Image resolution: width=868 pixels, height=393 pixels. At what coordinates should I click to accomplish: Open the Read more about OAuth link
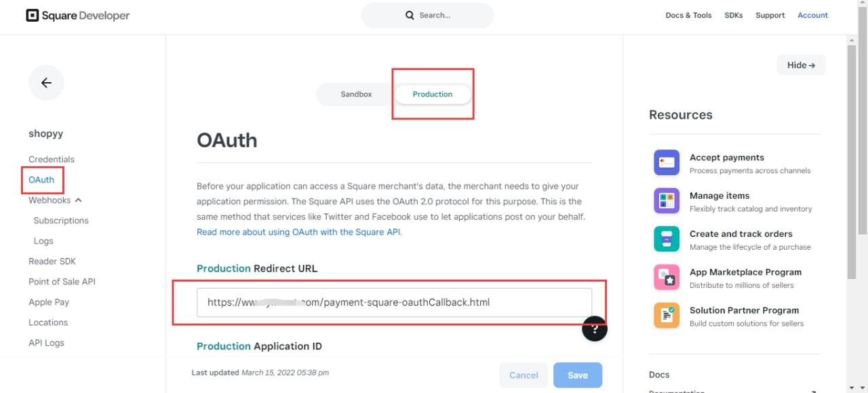tap(298, 232)
